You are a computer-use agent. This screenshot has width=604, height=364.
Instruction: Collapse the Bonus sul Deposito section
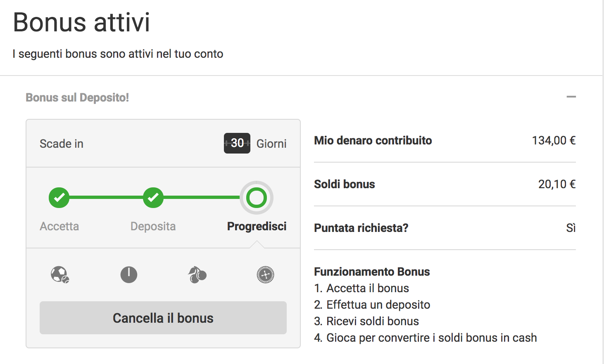(571, 97)
